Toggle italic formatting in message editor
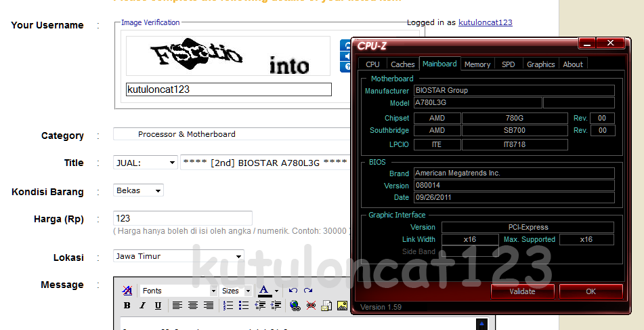Viewport: 644px width, 330px height. (142, 306)
